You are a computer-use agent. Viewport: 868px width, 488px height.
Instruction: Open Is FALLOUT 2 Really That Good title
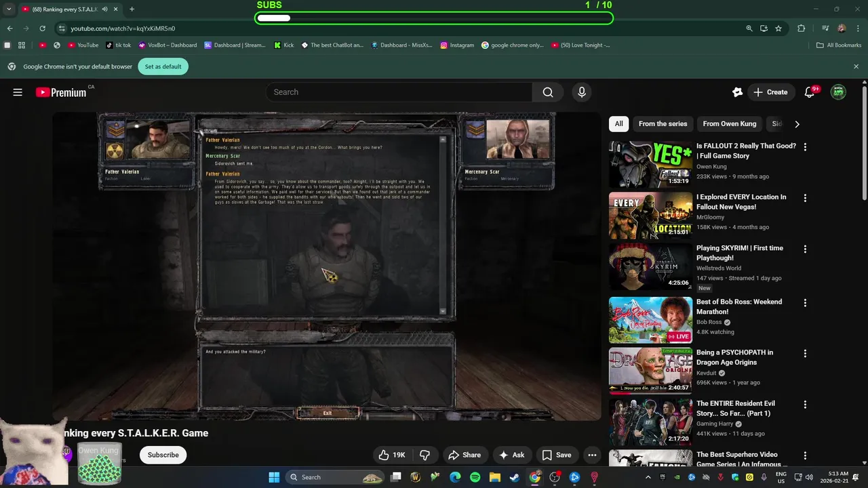746,151
